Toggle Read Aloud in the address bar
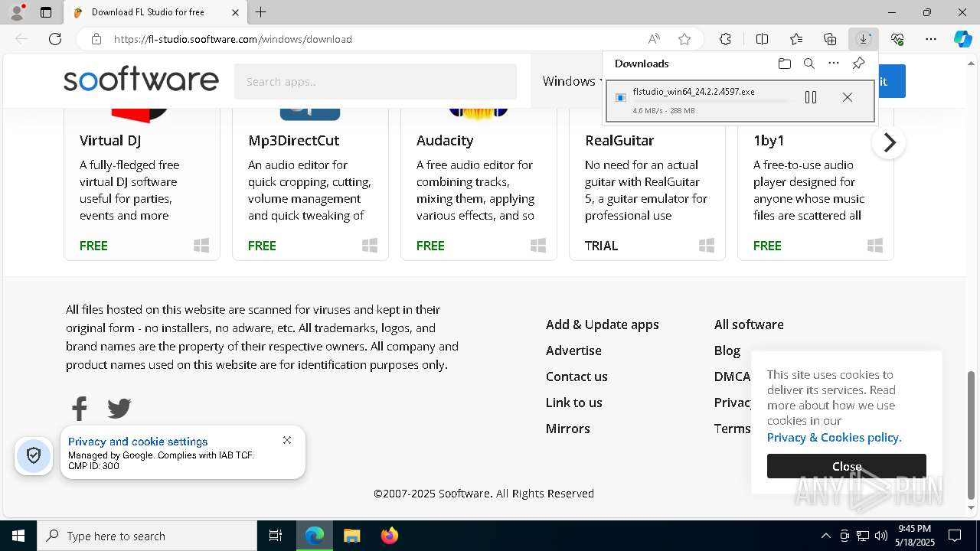Image resolution: width=980 pixels, height=551 pixels. (654, 39)
